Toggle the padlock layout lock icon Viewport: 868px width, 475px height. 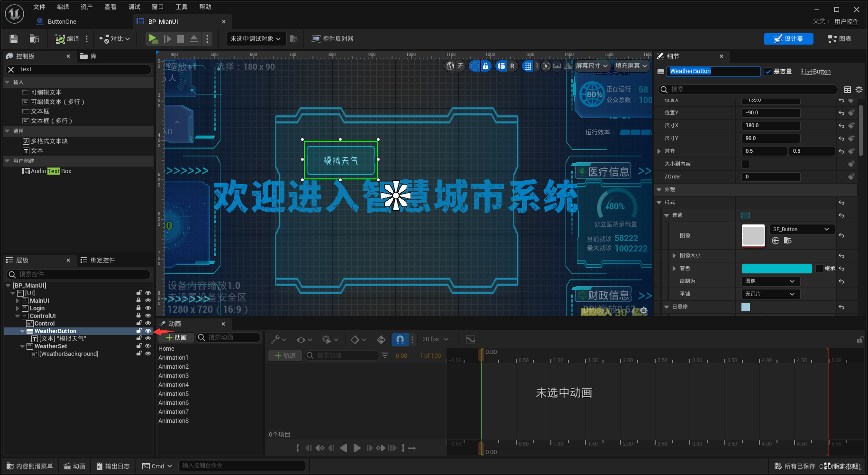pyautogui.click(x=485, y=66)
